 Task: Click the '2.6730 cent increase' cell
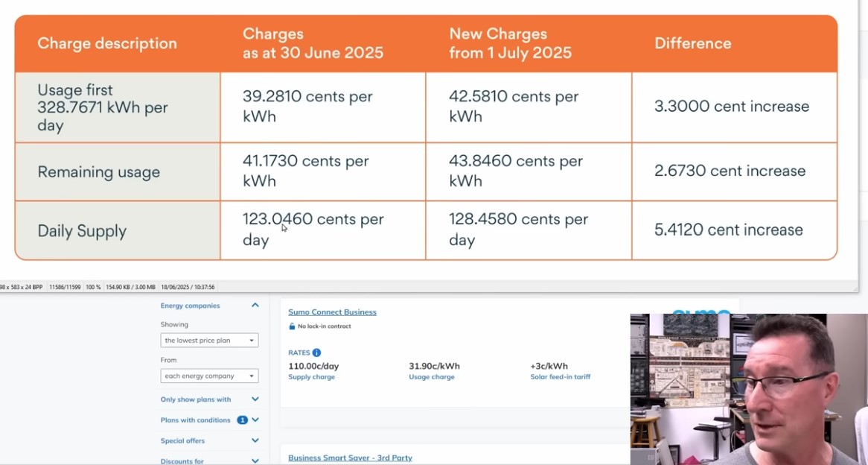pyautogui.click(x=734, y=172)
